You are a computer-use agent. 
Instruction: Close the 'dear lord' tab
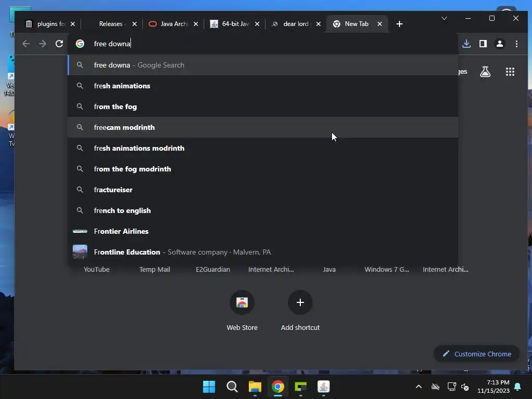tap(318, 24)
